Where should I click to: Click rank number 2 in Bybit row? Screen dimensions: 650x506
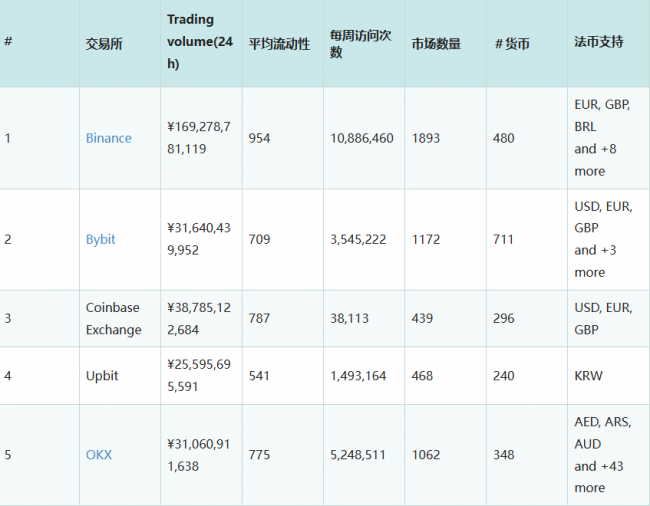tap(7, 239)
